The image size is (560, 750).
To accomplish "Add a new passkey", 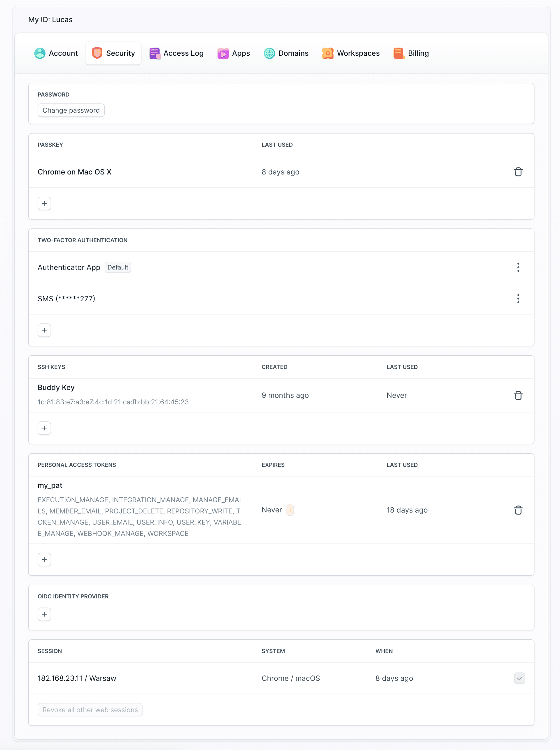I will pyautogui.click(x=44, y=203).
